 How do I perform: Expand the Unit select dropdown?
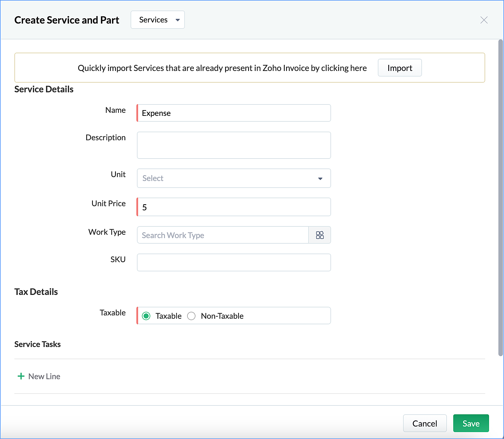click(x=233, y=178)
